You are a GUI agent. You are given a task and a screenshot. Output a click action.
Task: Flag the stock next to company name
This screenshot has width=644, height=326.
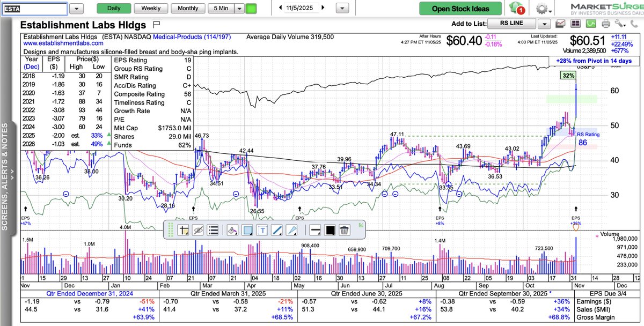pos(157,24)
